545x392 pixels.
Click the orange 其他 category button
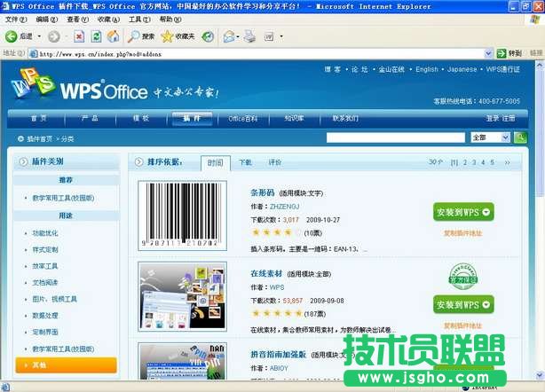[x=66, y=365]
